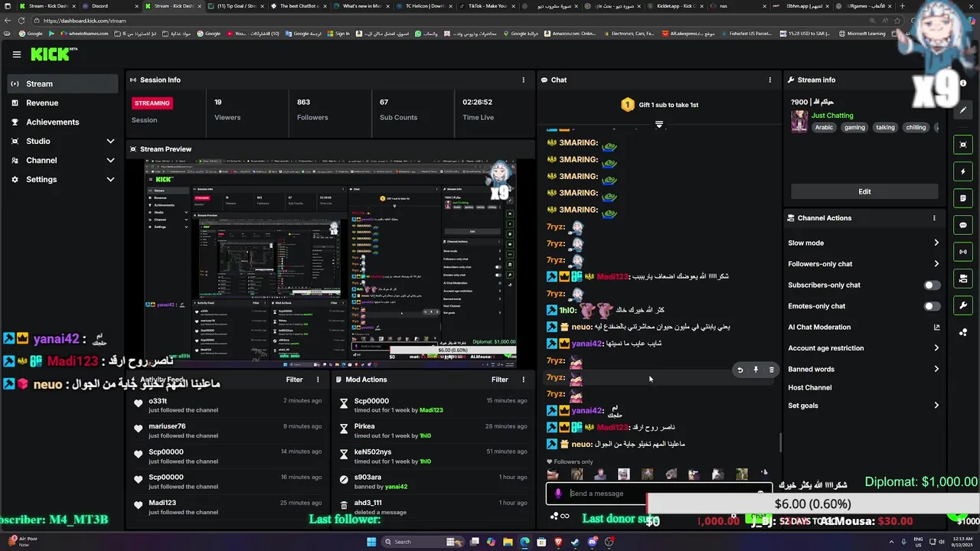
Task: Switch to the Discord browser tab
Action: tap(112, 6)
